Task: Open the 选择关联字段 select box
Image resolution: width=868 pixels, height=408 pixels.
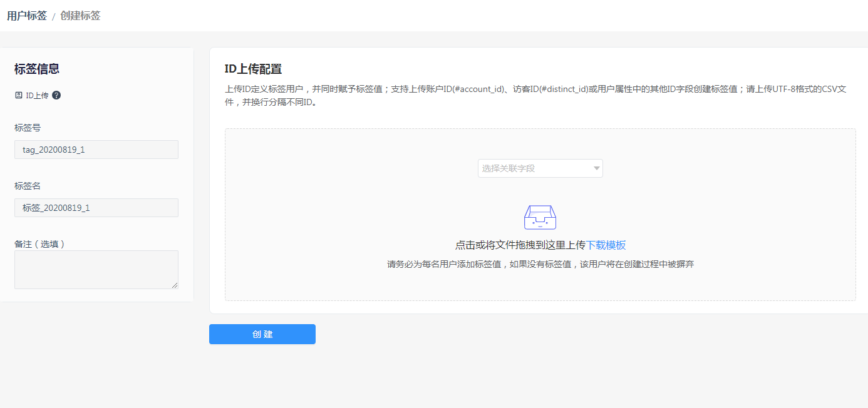Action: (535, 168)
